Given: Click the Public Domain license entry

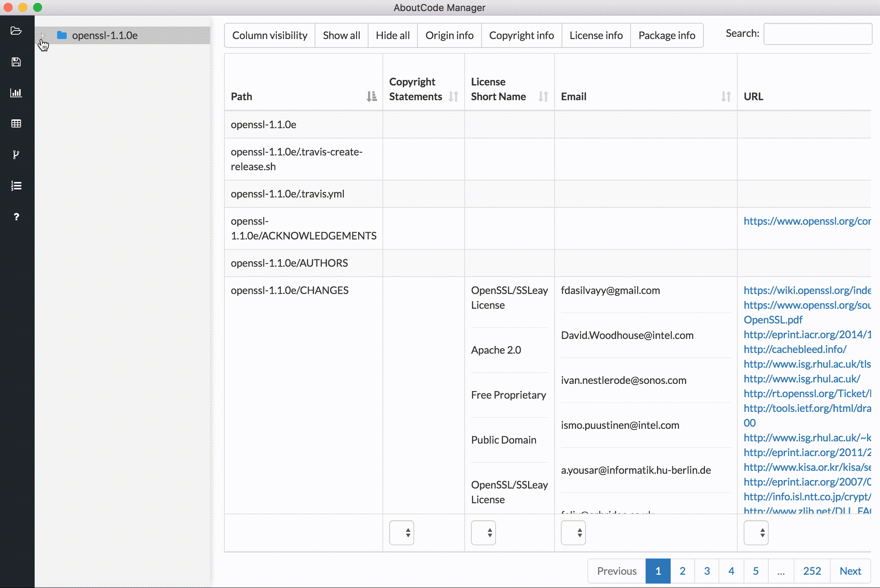Looking at the screenshot, I should pos(504,440).
